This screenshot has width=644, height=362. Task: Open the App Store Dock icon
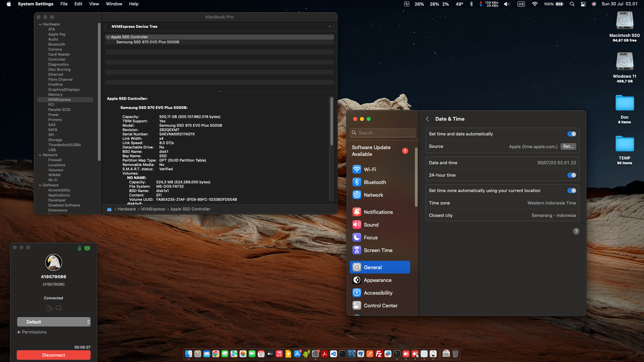click(x=297, y=354)
